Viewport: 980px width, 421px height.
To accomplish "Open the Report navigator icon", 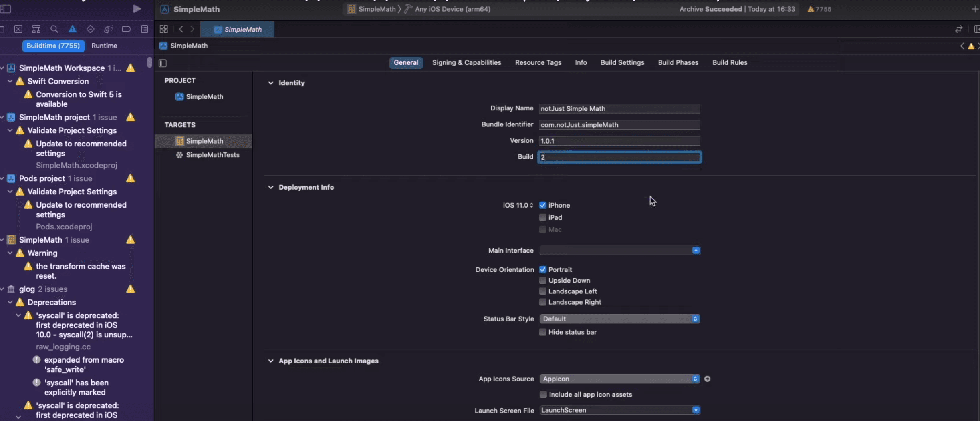I will [144, 29].
